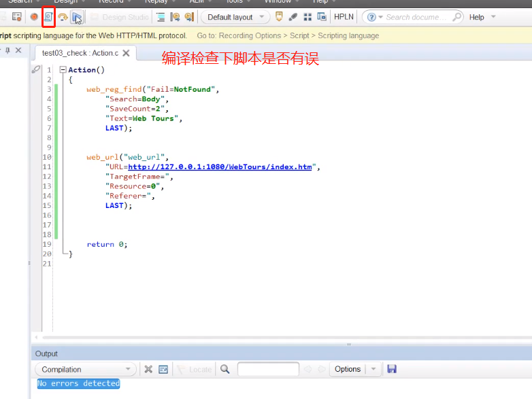Click the next result arrow in Output
The width and height of the screenshot is (532, 399).
coord(322,369)
